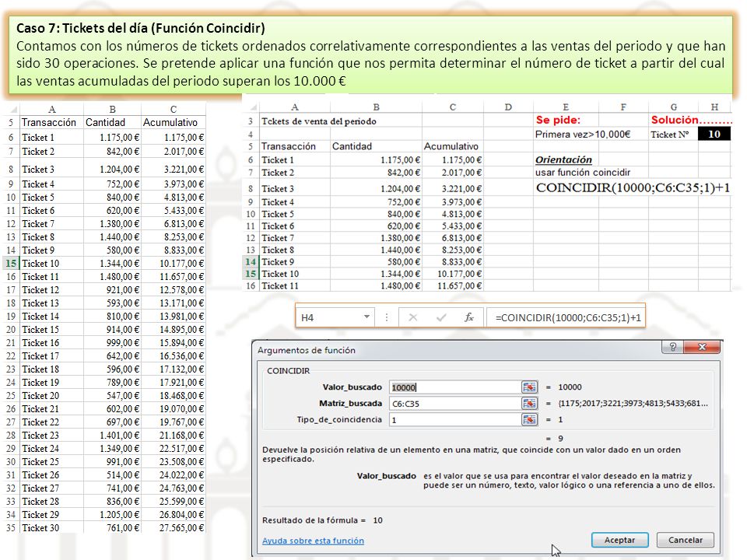747x560 pixels.
Task: Click column H header in right sheet
Action: (714, 107)
